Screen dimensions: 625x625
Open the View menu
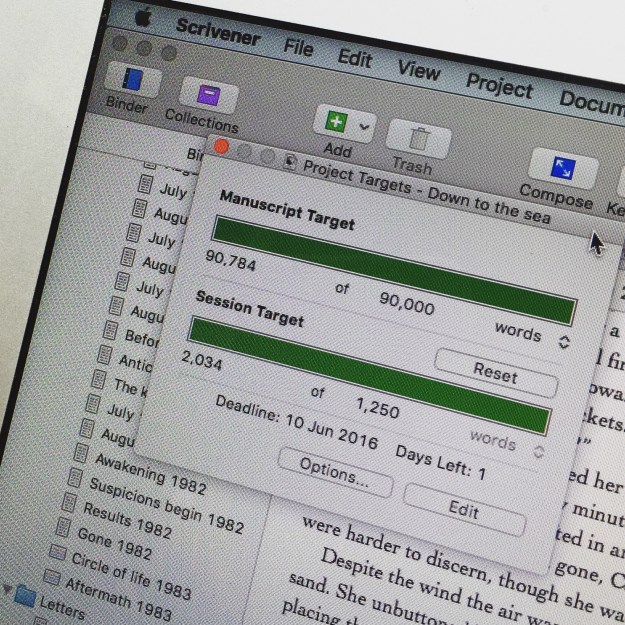coord(418,68)
